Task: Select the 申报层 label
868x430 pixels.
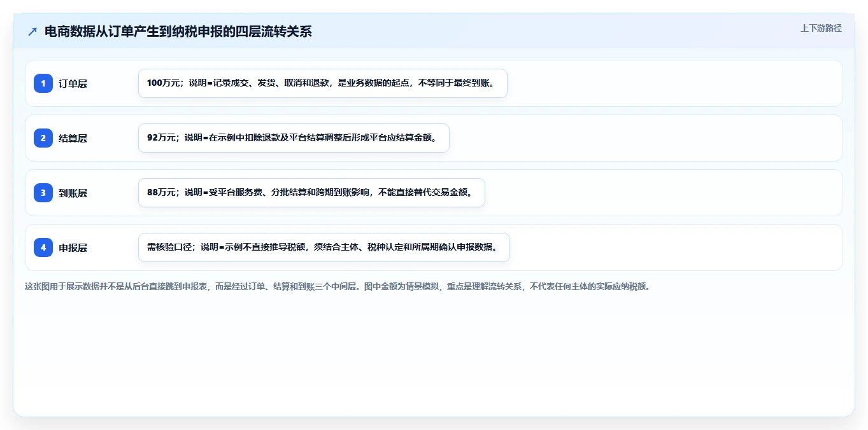Action: click(x=73, y=247)
